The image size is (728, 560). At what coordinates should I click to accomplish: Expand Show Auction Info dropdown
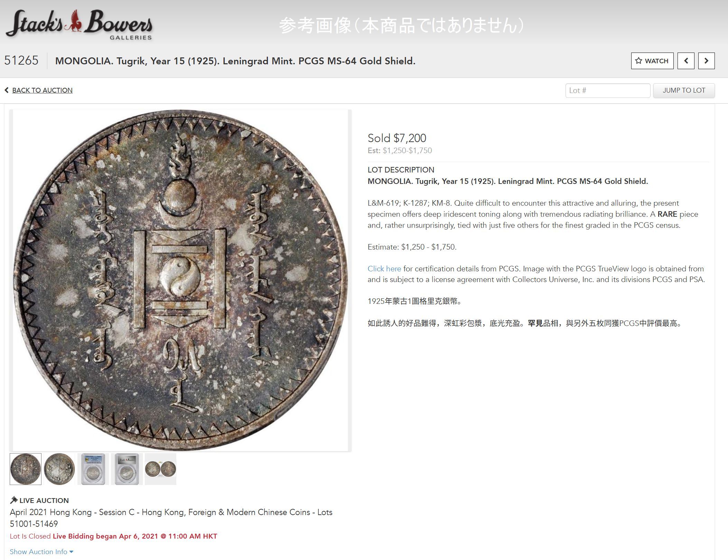click(41, 552)
